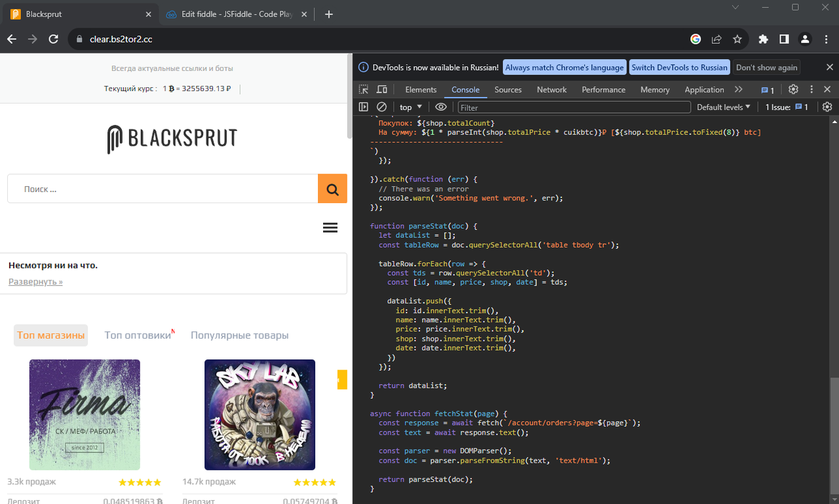Open the console settings gear beside Issues

click(827, 107)
